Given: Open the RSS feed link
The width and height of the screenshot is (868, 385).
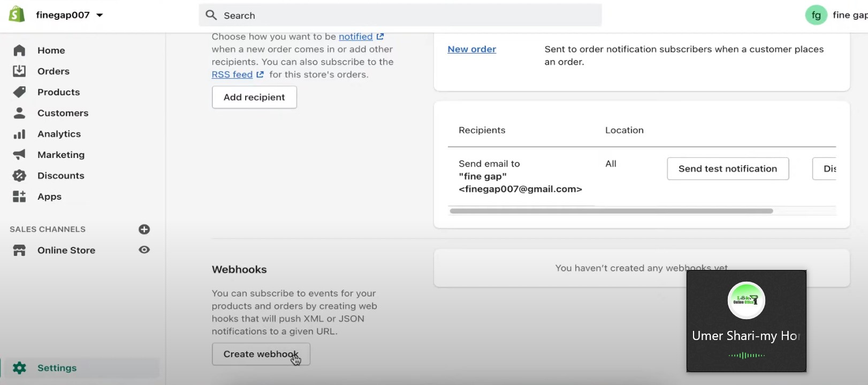Looking at the screenshot, I should pos(232,74).
